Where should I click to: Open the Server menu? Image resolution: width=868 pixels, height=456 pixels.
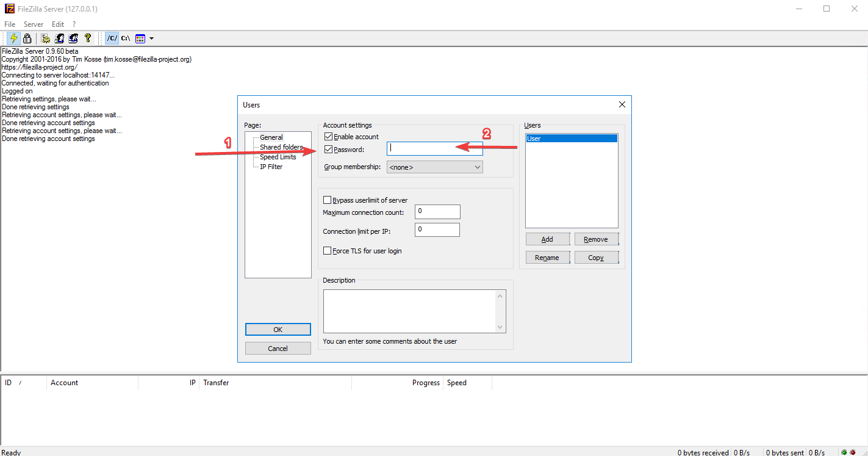34,24
